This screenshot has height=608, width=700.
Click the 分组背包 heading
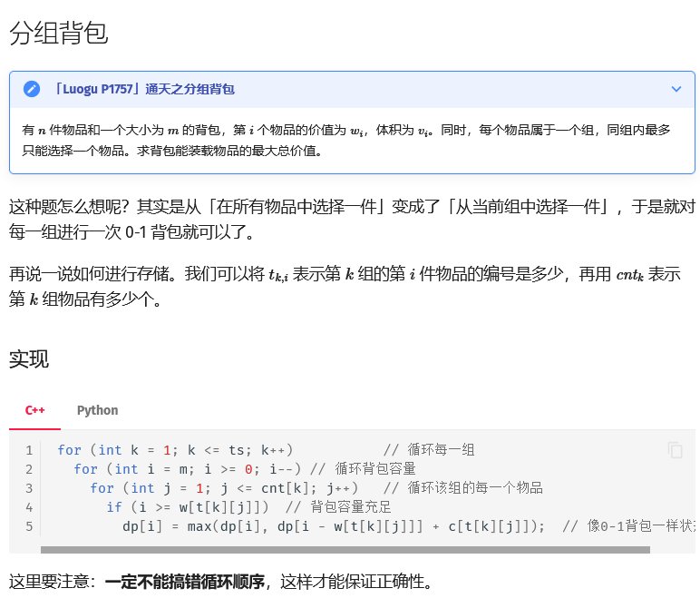[59, 33]
